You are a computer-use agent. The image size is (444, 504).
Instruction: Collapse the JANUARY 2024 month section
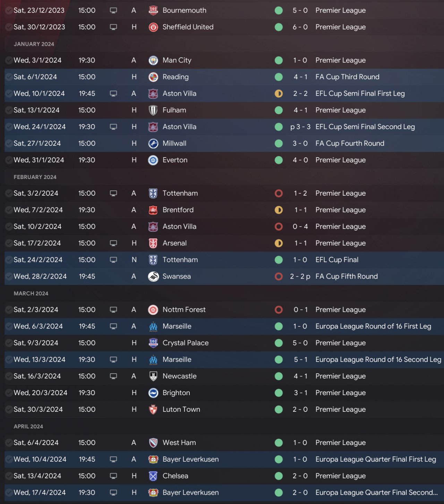click(x=34, y=44)
